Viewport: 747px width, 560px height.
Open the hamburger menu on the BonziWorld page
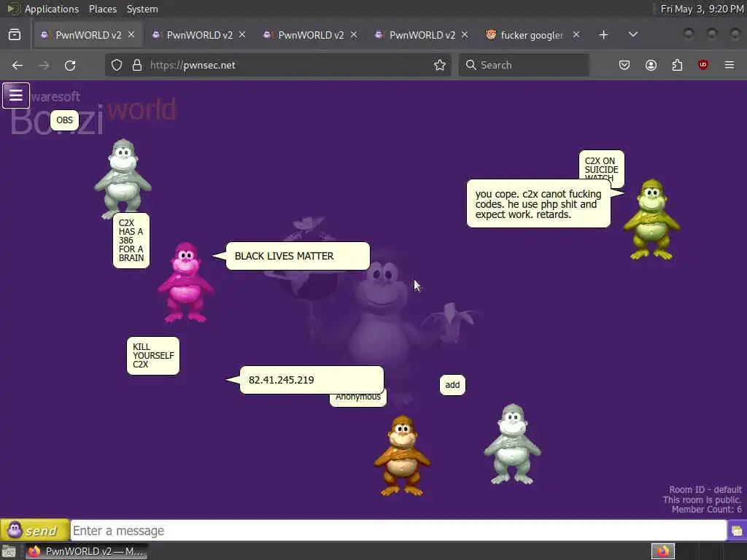16,96
